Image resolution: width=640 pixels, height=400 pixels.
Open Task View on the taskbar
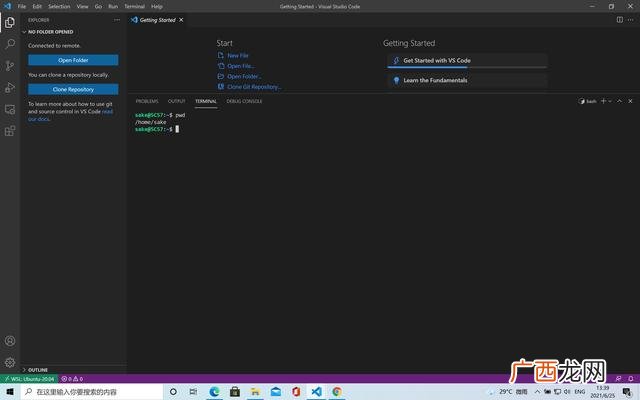tap(193, 392)
